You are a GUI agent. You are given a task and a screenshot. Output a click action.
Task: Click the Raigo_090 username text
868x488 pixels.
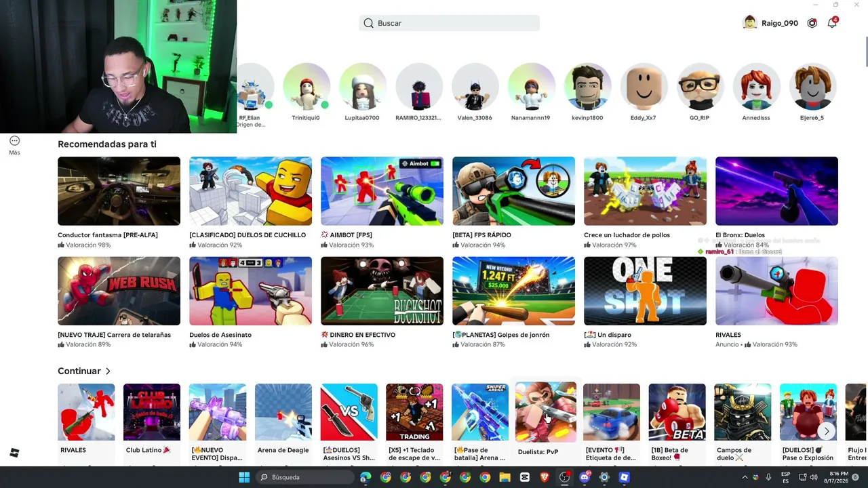point(780,23)
